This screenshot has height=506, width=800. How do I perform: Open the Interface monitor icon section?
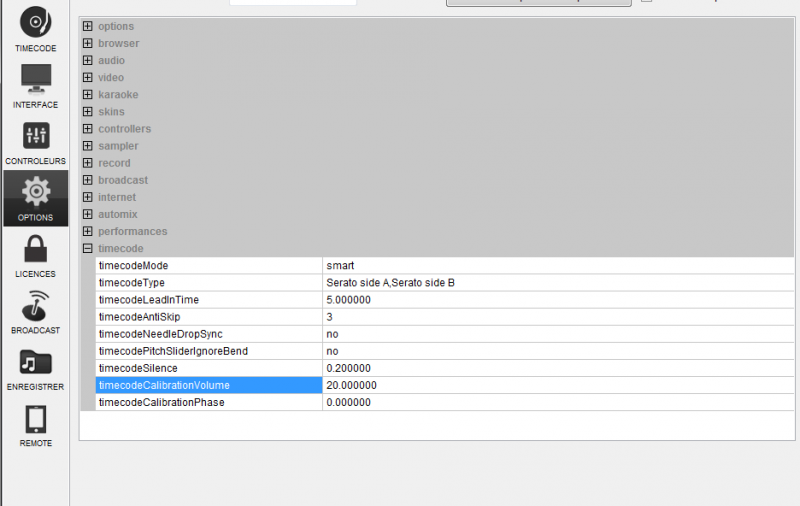coord(35,80)
